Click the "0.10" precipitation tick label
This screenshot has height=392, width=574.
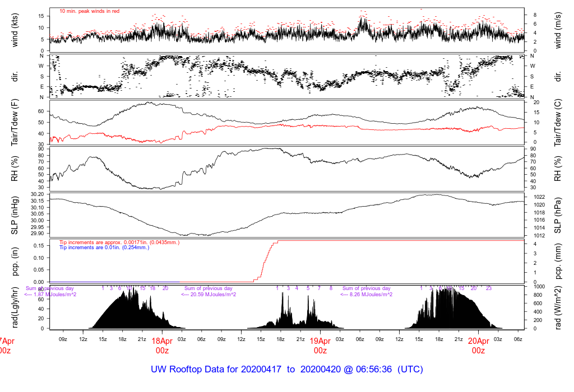(39, 258)
